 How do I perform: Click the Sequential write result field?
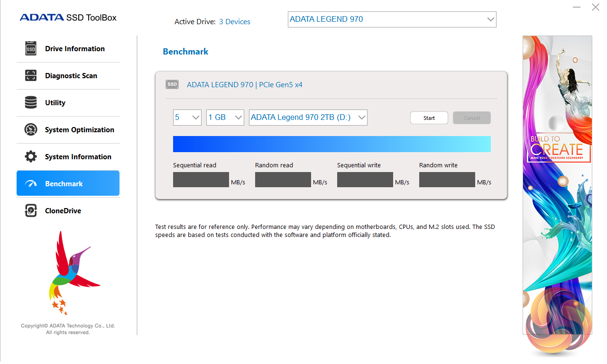pyautogui.click(x=365, y=180)
